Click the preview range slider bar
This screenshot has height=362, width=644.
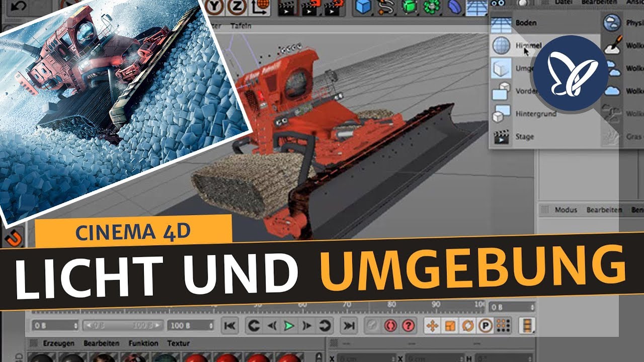[x=123, y=325]
